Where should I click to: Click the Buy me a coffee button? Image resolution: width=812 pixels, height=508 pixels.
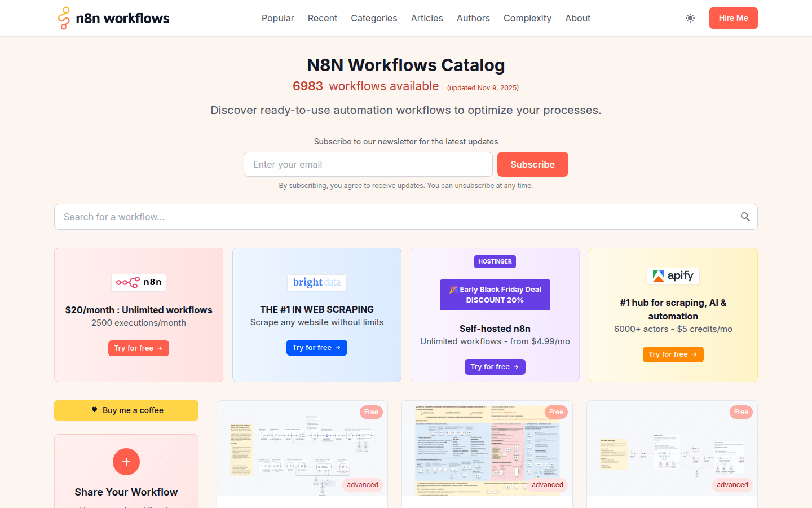pyautogui.click(x=126, y=410)
